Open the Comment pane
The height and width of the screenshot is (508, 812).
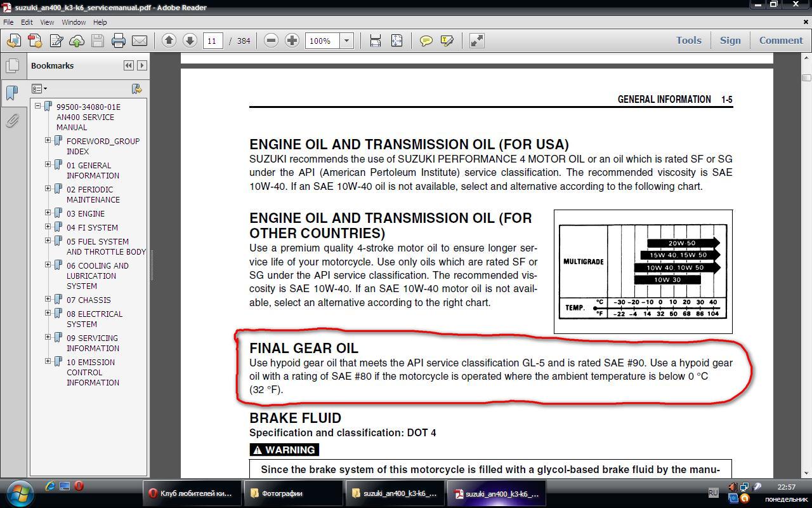pyautogui.click(x=780, y=40)
